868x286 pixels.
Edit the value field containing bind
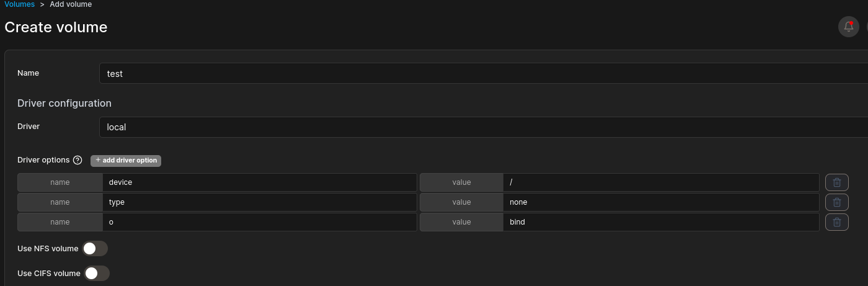click(x=661, y=222)
